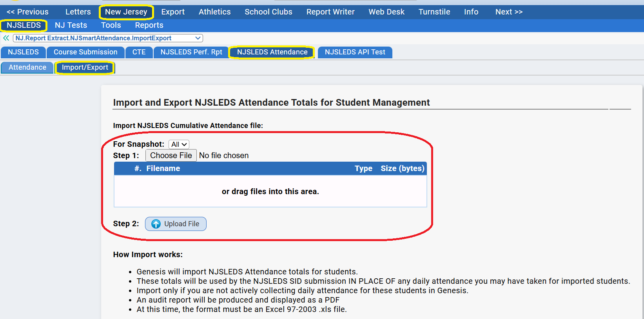
Task: Open the Reports submenu
Action: 149,25
